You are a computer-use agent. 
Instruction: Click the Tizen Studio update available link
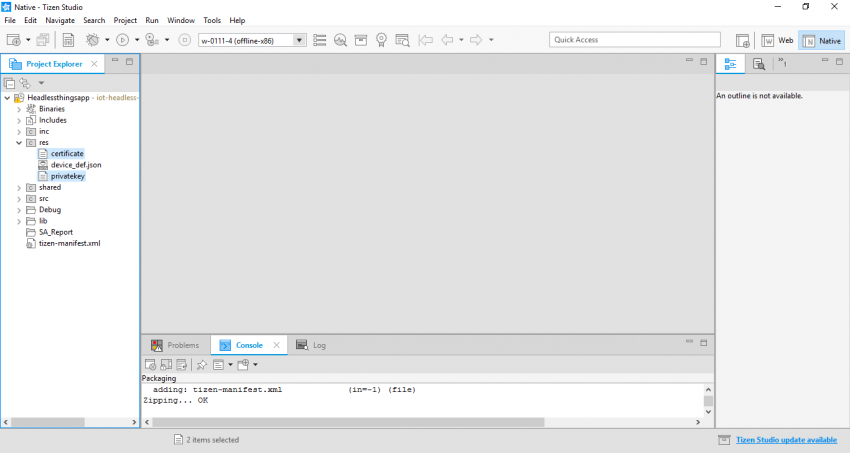click(x=786, y=439)
